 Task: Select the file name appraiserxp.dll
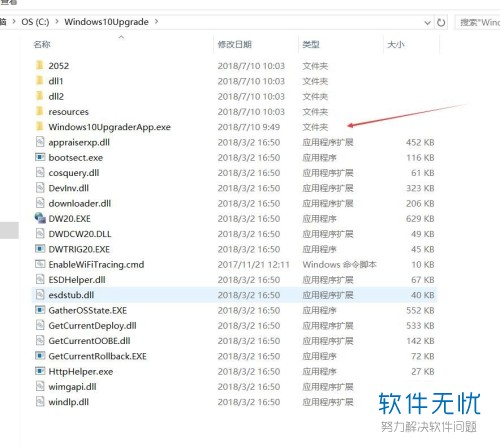pos(79,142)
